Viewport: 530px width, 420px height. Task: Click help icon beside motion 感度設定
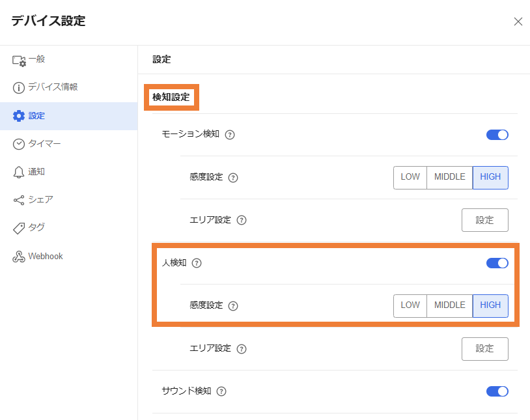(233, 178)
